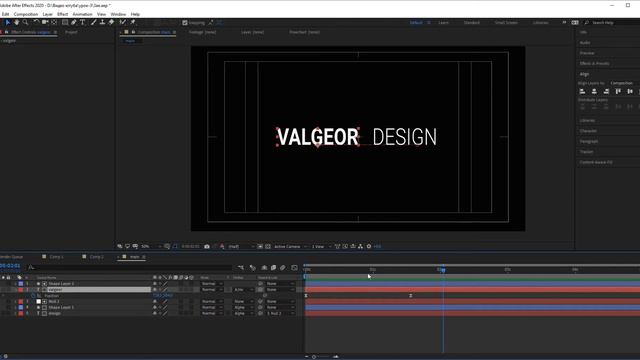Select the Eraser tool
Screen dimensions: 640x360
click(x=111, y=22)
